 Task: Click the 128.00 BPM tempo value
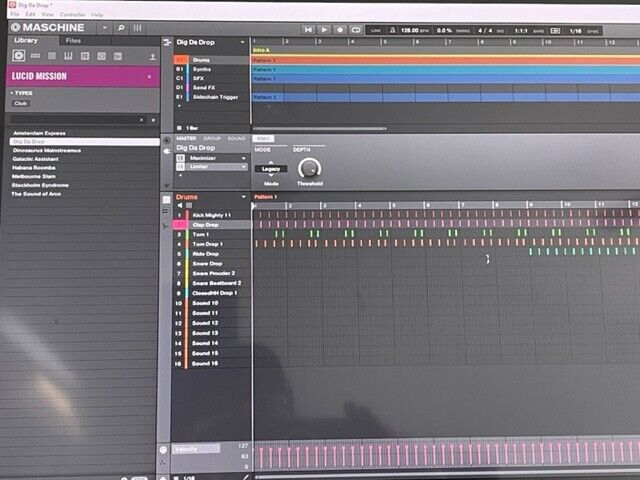coord(409,30)
